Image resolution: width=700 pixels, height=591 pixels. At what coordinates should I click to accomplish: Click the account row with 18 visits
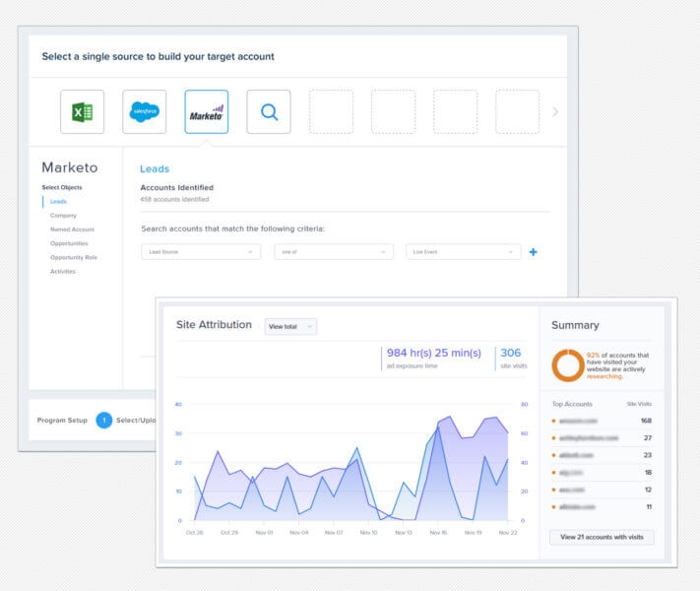click(x=602, y=473)
